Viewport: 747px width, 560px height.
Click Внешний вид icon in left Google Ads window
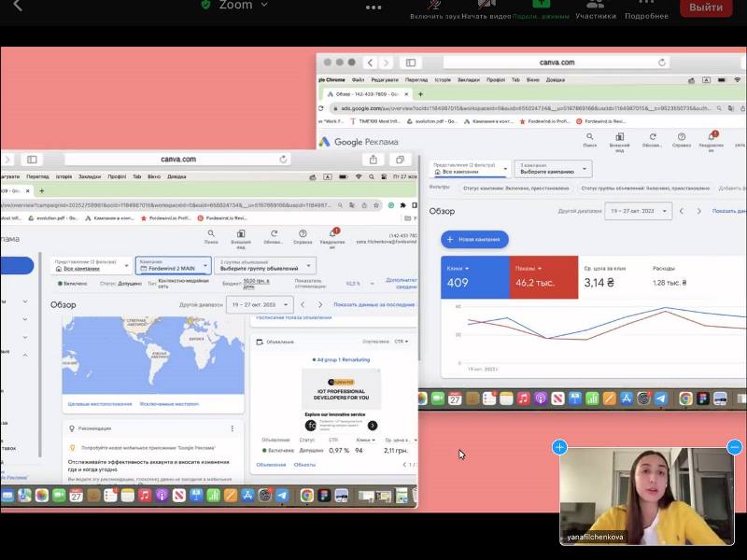[241, 237]
